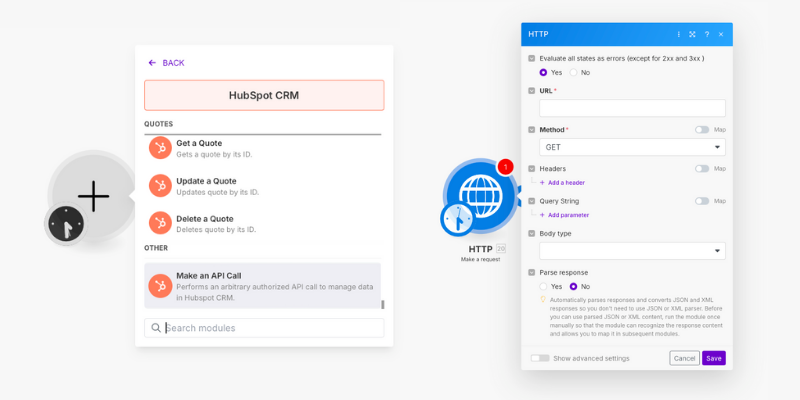Click the magnifier icon in Search modules

[156, 328]
